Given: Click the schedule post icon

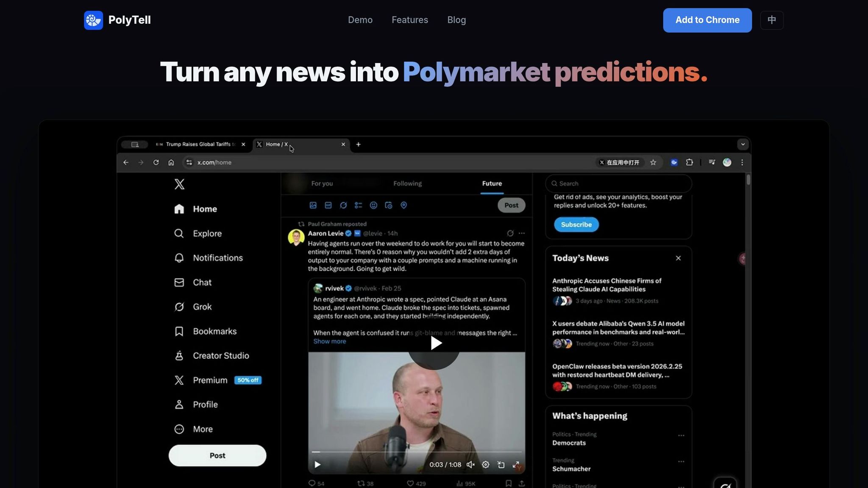Looking at the screenshot, I should point(389,205).
